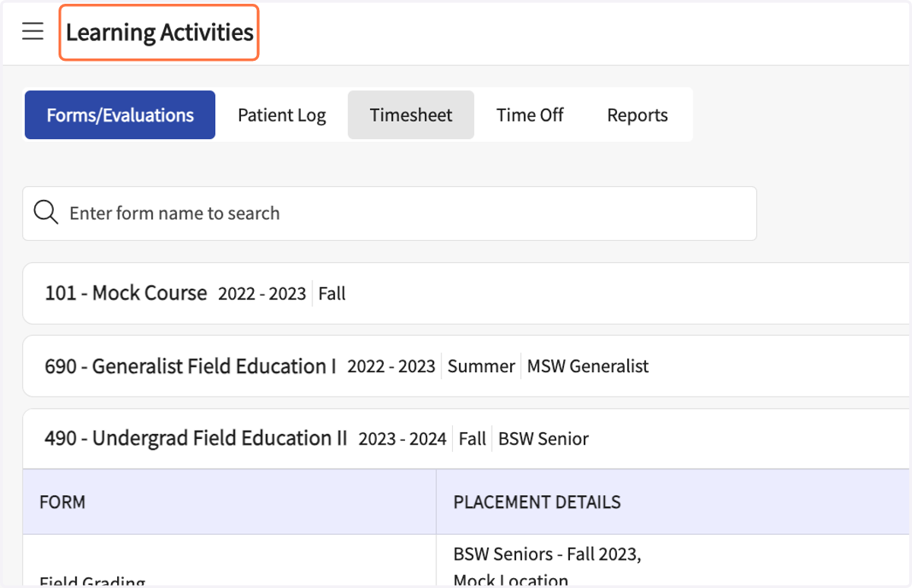The width and height of the screenshot is (912, 588).
Task: Click the magnifier search icon
Action: 46,213
